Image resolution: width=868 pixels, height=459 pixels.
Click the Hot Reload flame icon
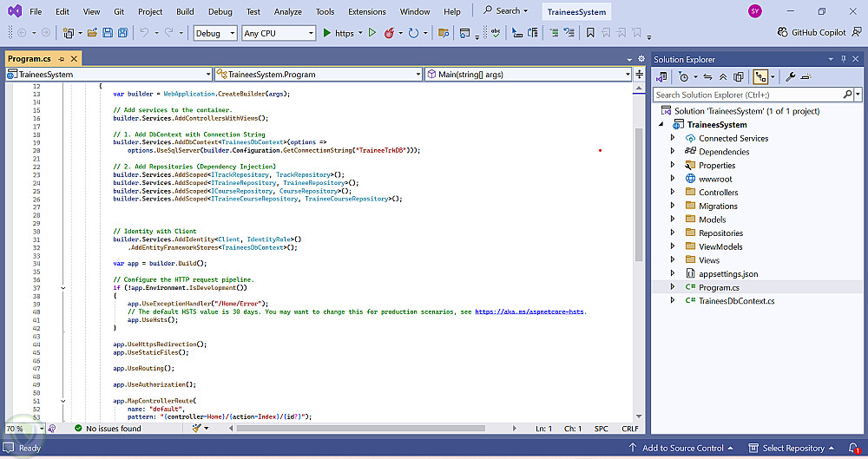[389, 33]
